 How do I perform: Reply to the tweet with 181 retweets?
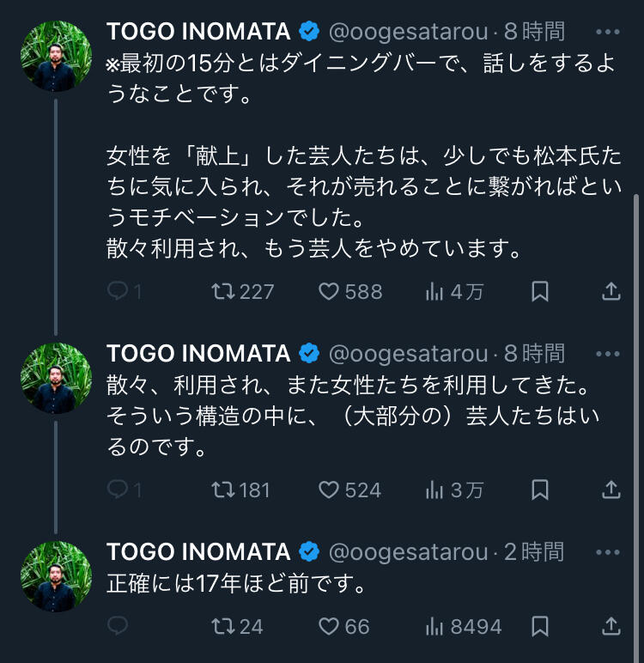tap(118, 490)
